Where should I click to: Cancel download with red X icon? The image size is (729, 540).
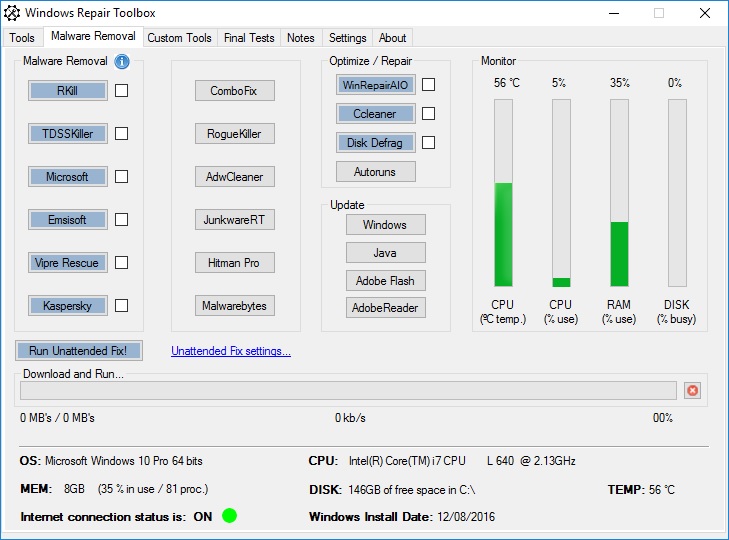pyautogui.click(x=692, y=390)
